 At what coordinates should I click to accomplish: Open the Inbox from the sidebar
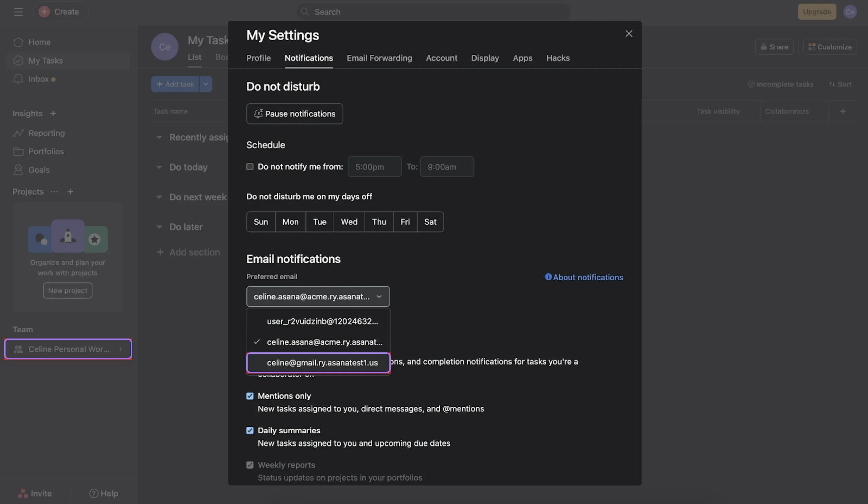point(38,79)
